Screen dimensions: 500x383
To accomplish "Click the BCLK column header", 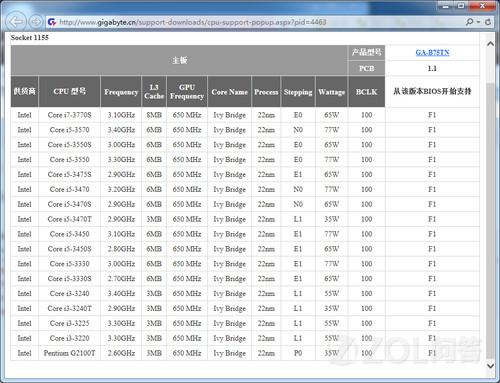I will 366,91.
